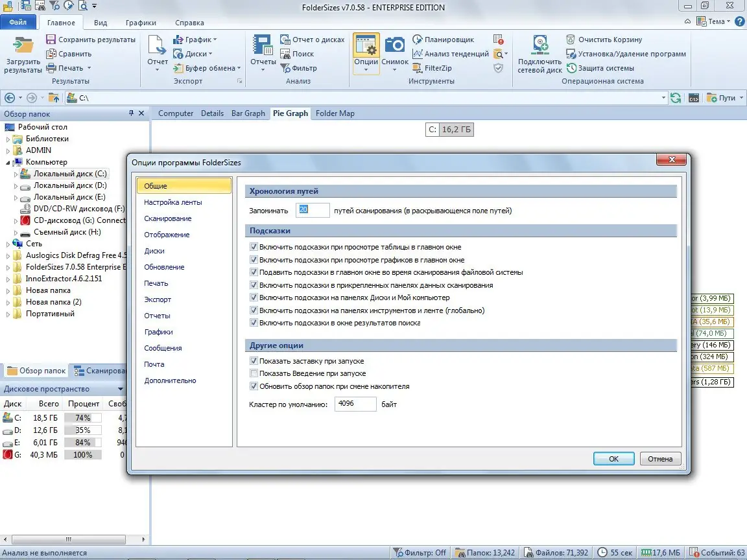
Task: Enable Show Introduction at startup (Показать Введение)
Action: click(254, 373)
